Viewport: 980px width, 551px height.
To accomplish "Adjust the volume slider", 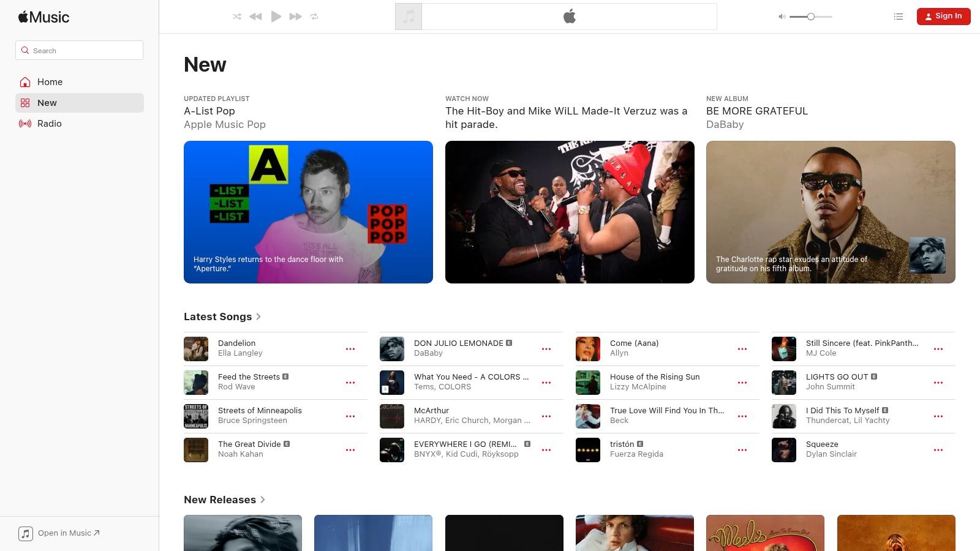I will [811, 17].
